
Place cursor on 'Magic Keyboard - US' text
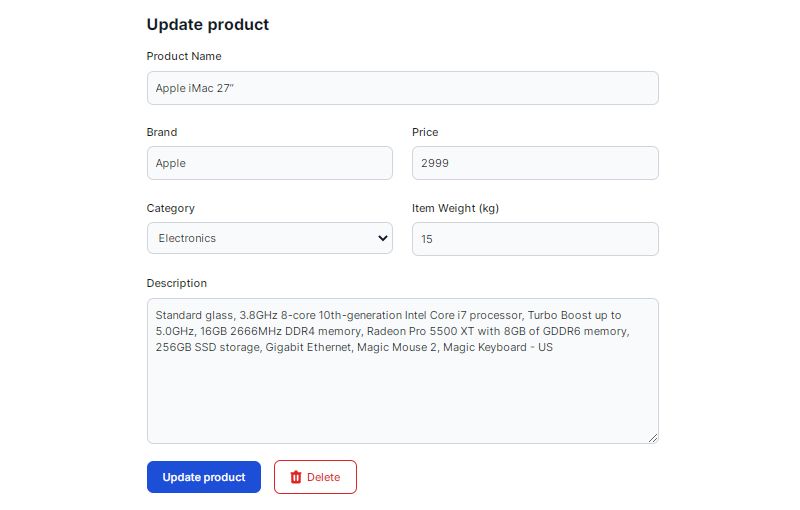click(x=497, y=347)
